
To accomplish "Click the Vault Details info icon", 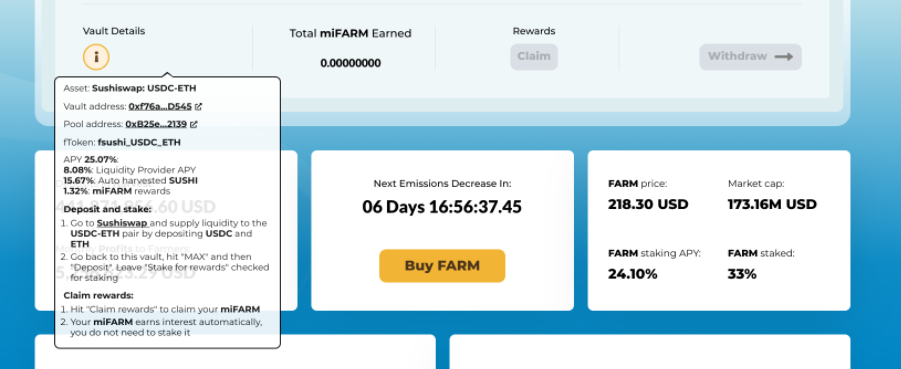I will coord(96,57).
